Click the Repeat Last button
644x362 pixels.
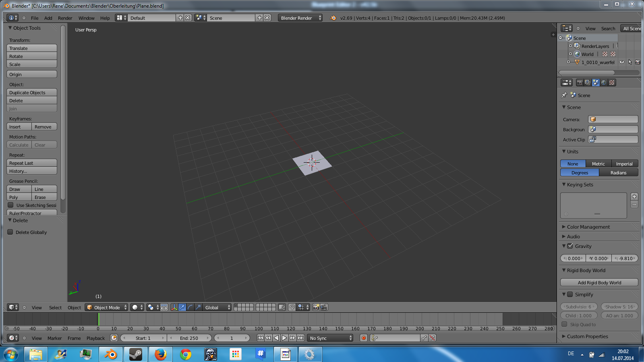[x=32, y=163]
